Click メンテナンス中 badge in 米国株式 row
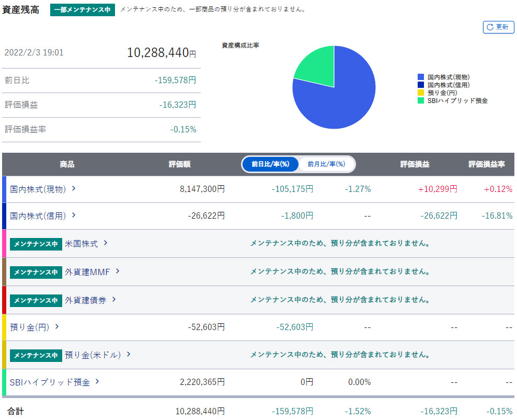The image size is (517, 420). (x=36, y=244)
